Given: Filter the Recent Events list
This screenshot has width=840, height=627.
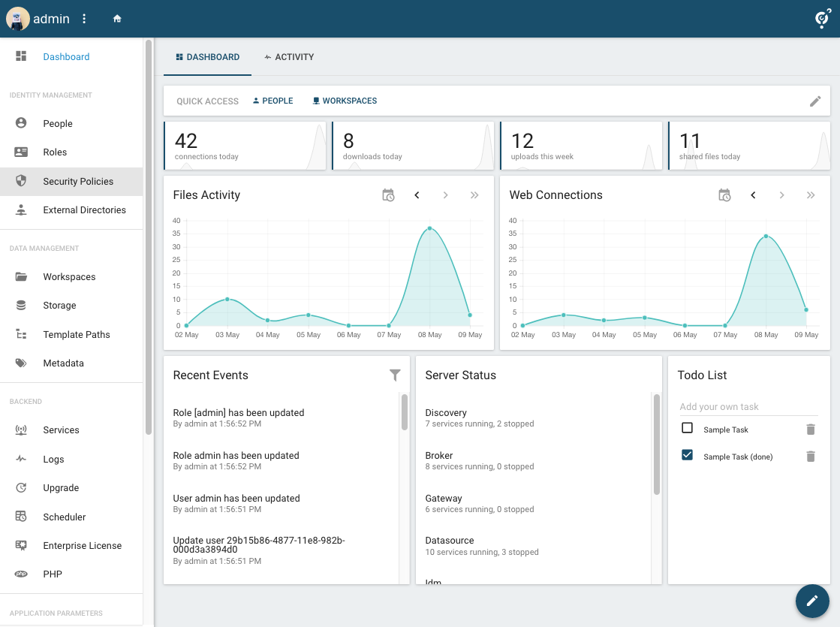Looking at the screenshot, I should 395,375.
